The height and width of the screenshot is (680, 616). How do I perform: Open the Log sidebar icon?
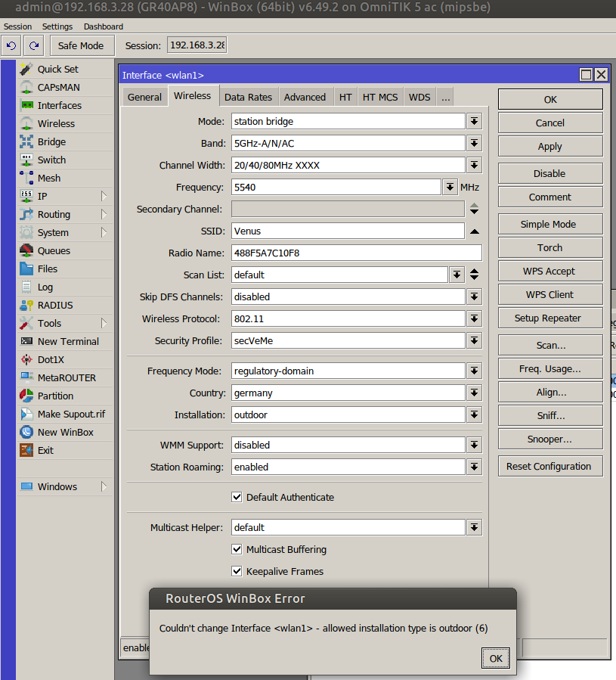26,287
